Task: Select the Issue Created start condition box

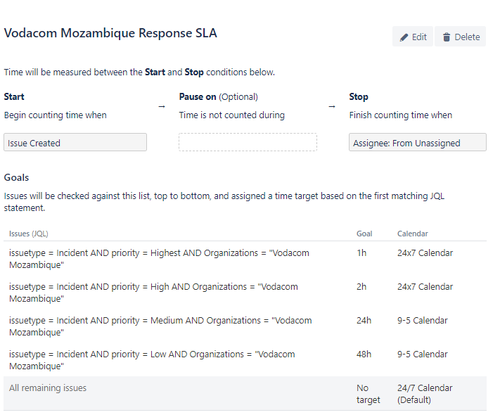Action: (x=75, y=143)
